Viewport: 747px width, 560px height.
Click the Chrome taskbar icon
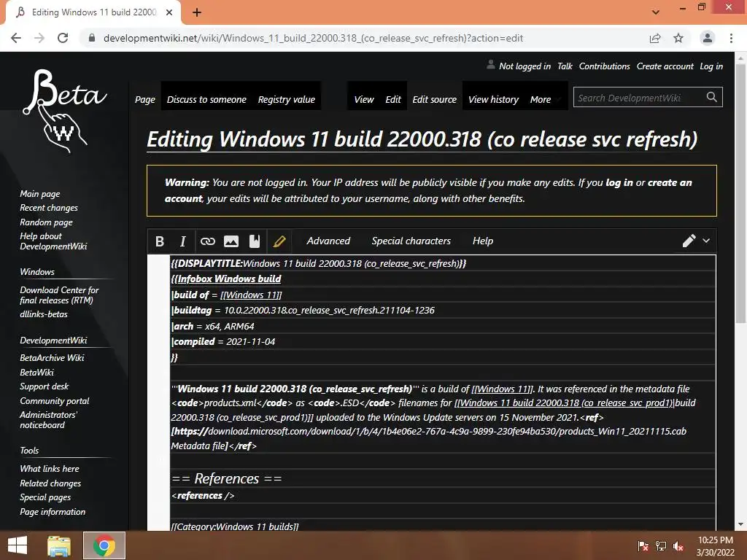104,545
